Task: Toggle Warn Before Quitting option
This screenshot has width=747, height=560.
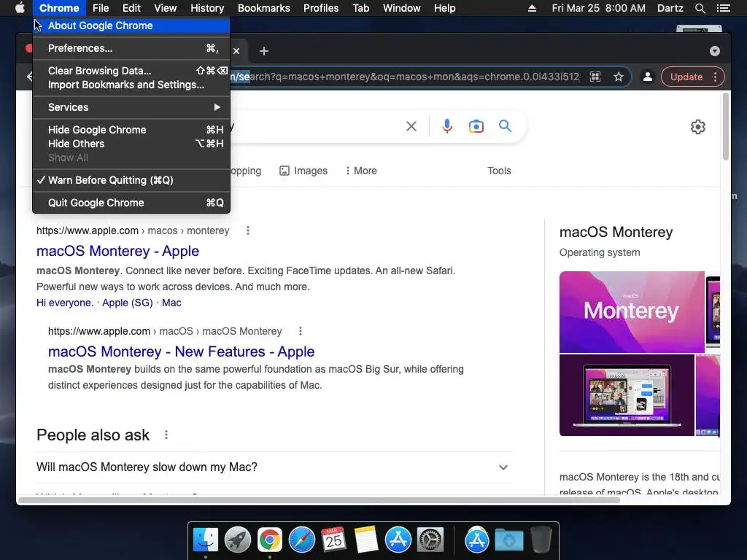Action: point(131,180)
